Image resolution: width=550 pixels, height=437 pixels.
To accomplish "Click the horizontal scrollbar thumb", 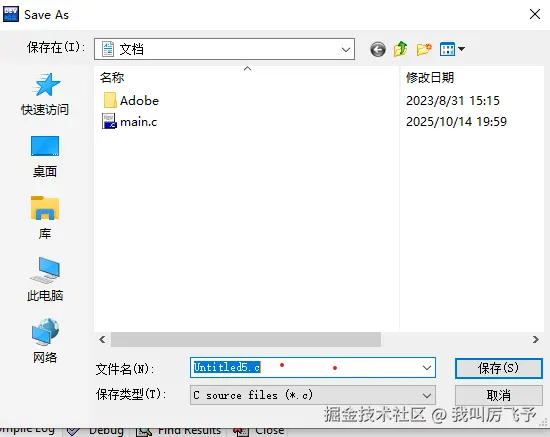I will pos(246,339).
